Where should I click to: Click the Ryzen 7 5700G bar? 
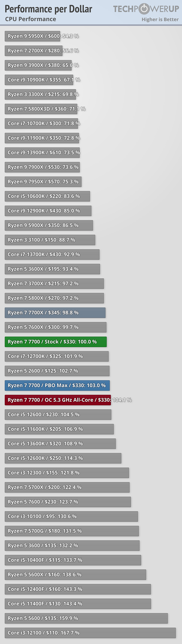[x=72, y=531]
